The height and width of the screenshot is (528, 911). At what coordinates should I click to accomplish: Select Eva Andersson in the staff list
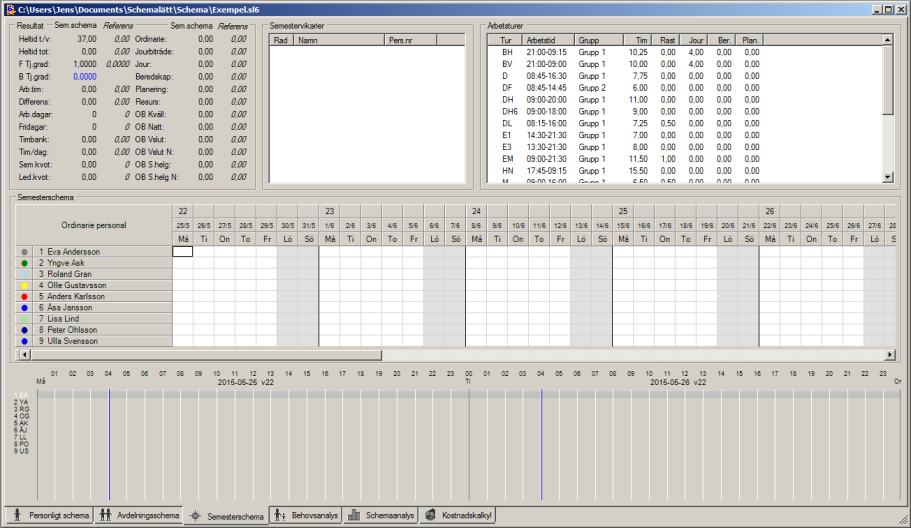click(x=102, y=252)
